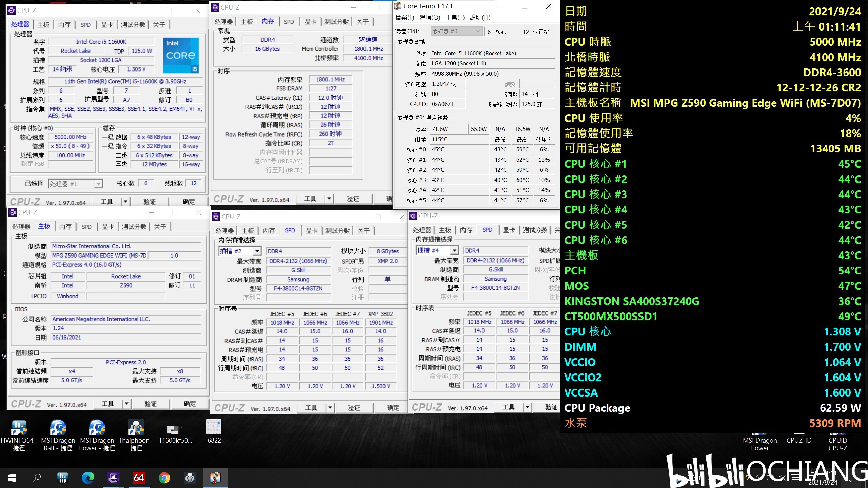Open the 工具(T) menu in Core Temp
Viewport: 868px width, 488px height.
pyautogui.click(x=455, y=17)
